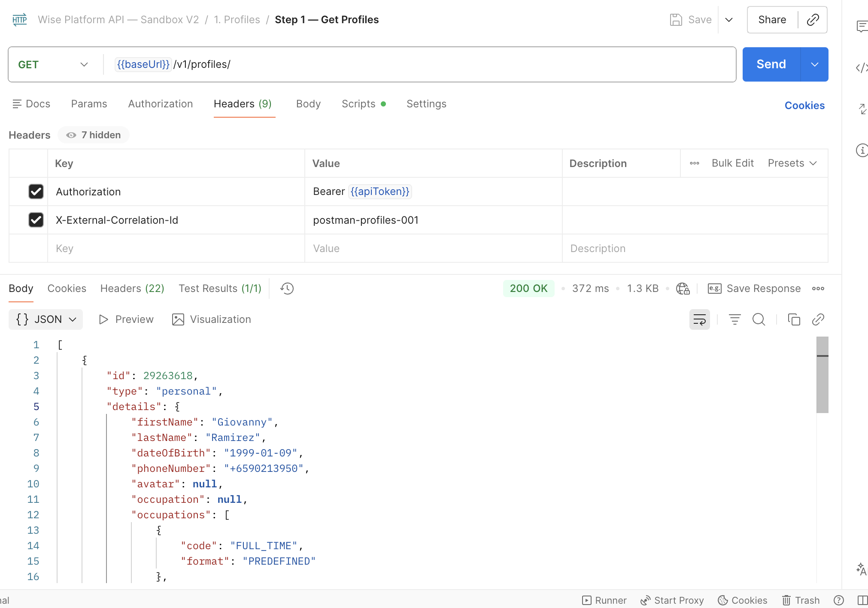Open the GET method dropdown
This screenshot has height=608, width=868.
coord(53,64)
